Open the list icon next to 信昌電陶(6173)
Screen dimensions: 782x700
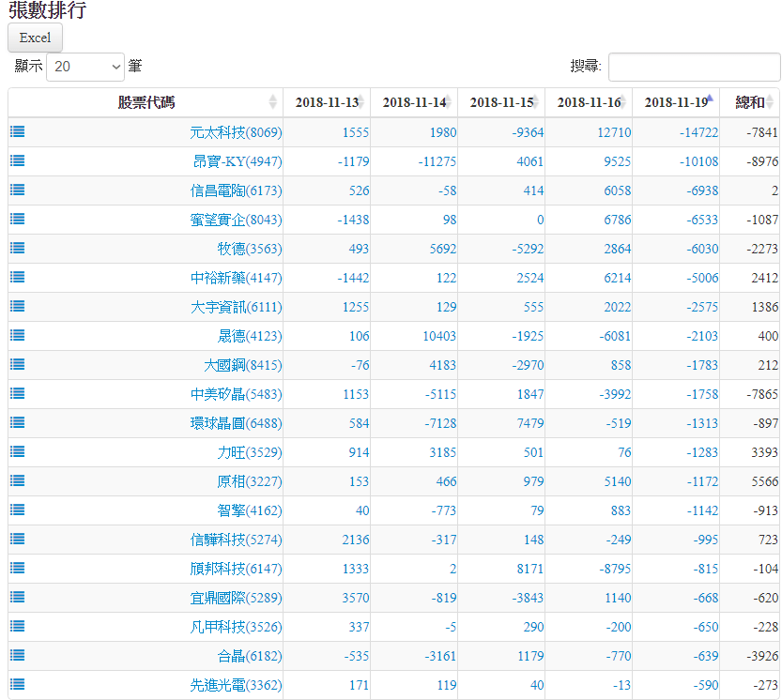click(17, 190)
